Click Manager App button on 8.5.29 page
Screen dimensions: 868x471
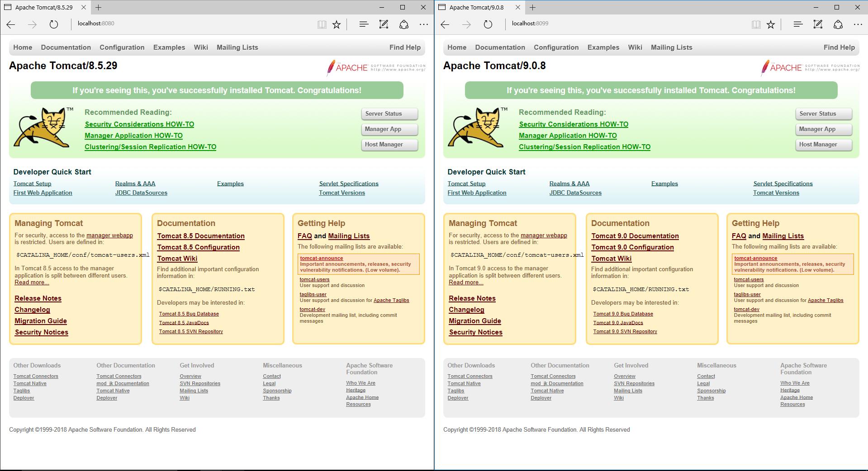click(x=389, y=129)
